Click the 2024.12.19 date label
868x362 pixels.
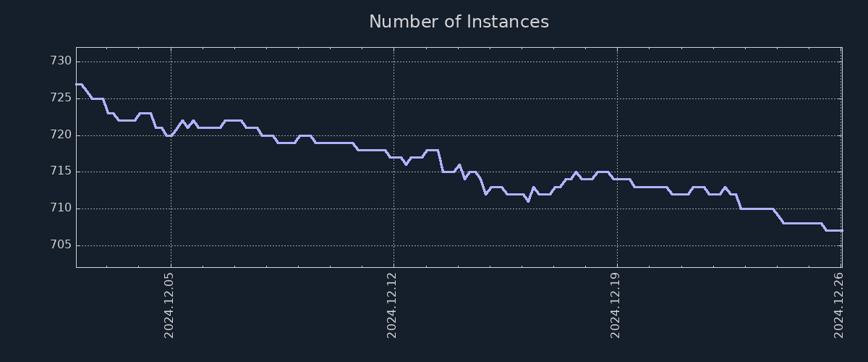(x=616, y=305)
